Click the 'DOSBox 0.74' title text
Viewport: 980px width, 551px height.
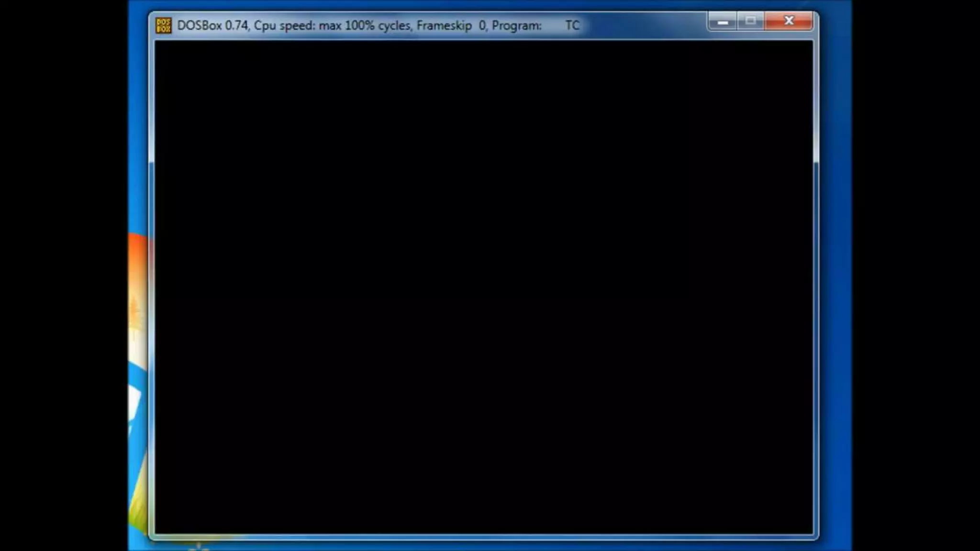pos(212,25)
